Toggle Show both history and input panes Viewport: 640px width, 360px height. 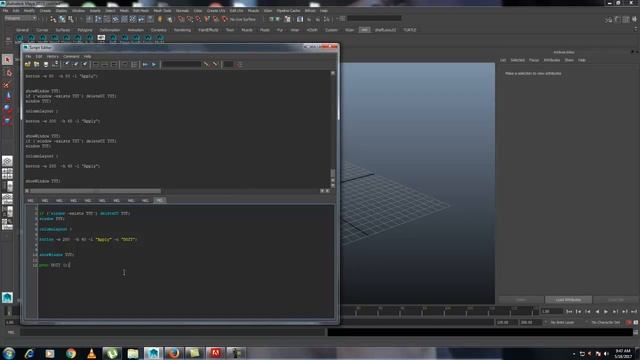(114, 64)
